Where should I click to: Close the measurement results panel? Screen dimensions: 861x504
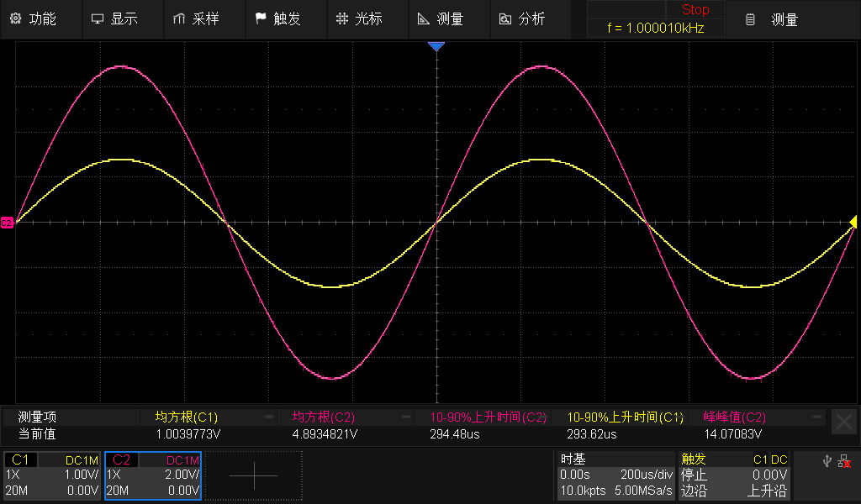[x=843, y=422]
